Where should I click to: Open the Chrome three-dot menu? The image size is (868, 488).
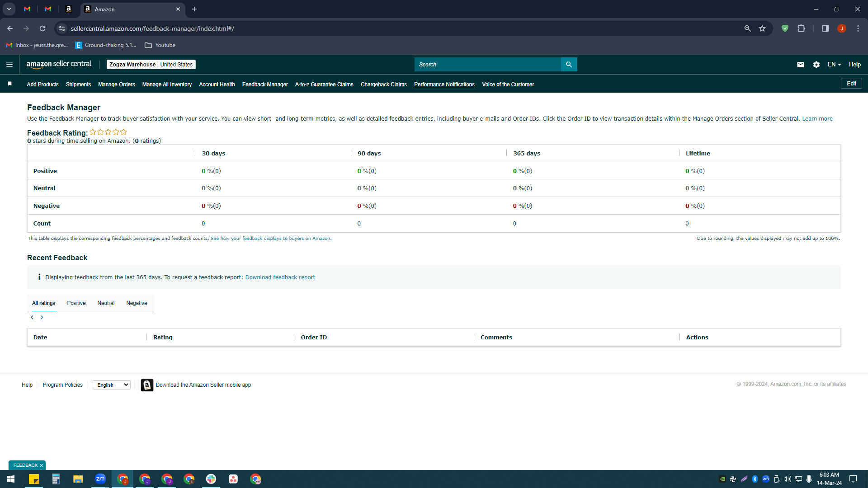click(x=858, y=28)
